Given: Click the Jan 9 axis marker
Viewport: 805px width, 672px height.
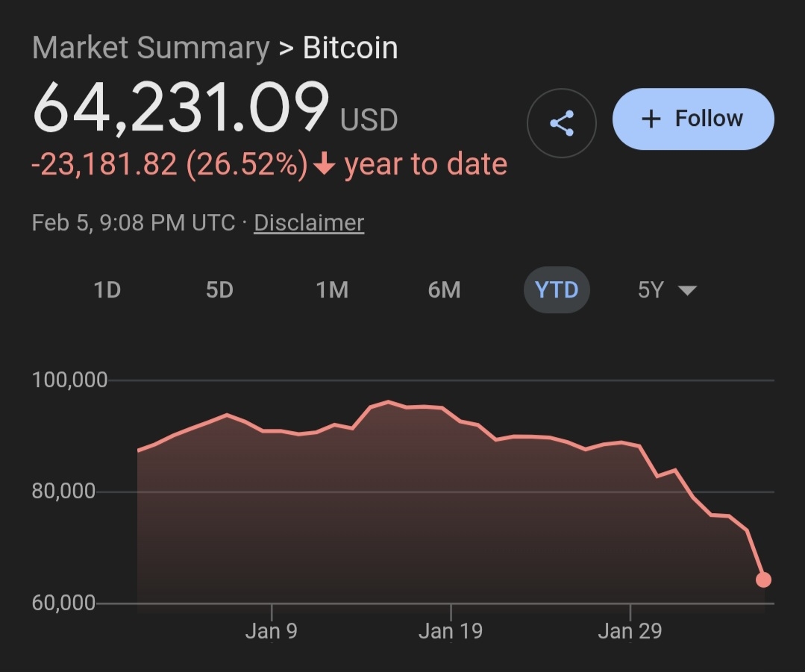Looking at the screenshot, I should click(272, 631).
